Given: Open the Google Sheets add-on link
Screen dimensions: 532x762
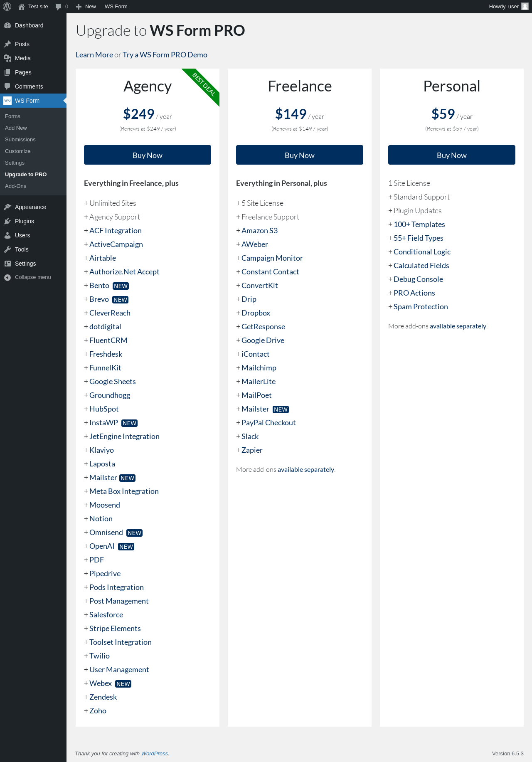Looking at the screenshot, I should pos(113,382).
